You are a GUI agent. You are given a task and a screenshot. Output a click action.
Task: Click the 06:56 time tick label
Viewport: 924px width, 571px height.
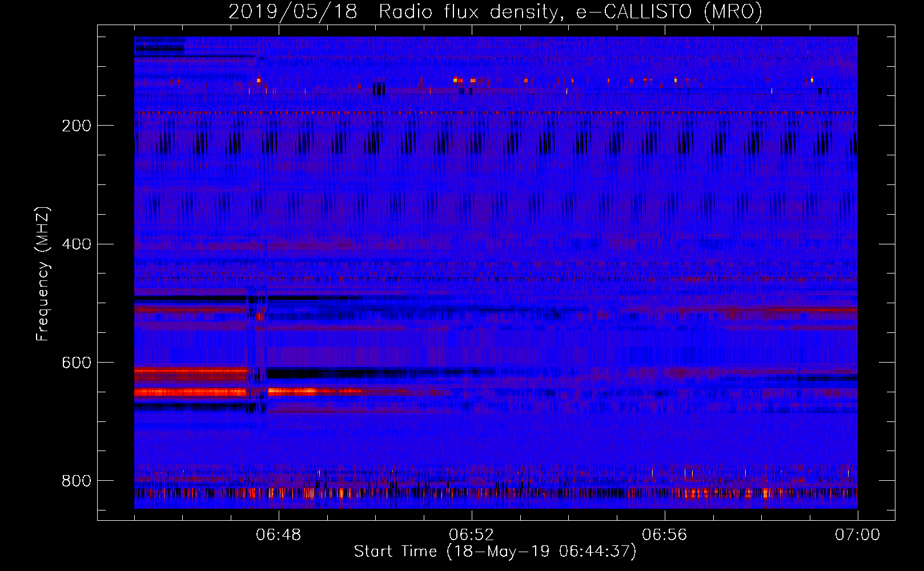(665, 535)
